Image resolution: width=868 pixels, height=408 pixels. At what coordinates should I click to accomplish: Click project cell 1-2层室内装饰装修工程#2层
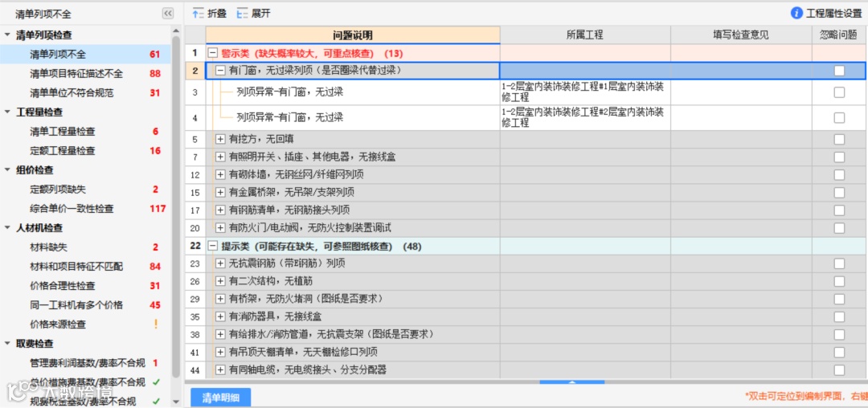585,118
